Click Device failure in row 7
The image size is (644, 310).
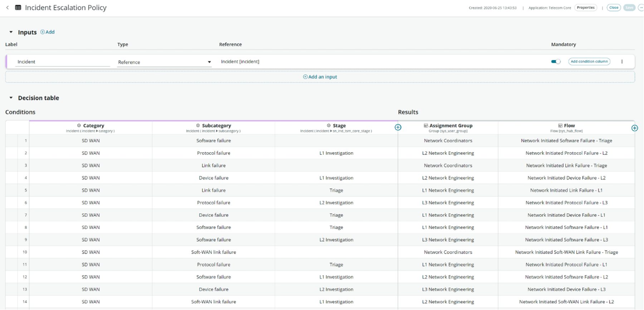[x=214, y=215]
